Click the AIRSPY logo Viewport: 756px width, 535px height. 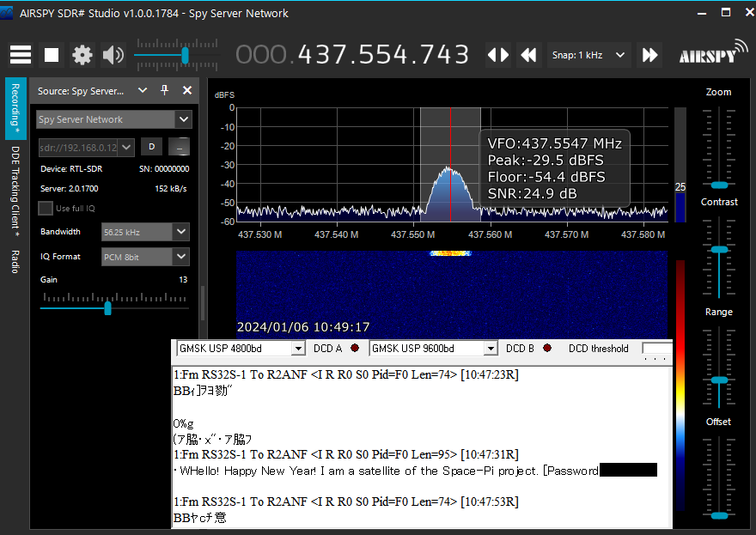pyautogui.click(x=713, y=52)
